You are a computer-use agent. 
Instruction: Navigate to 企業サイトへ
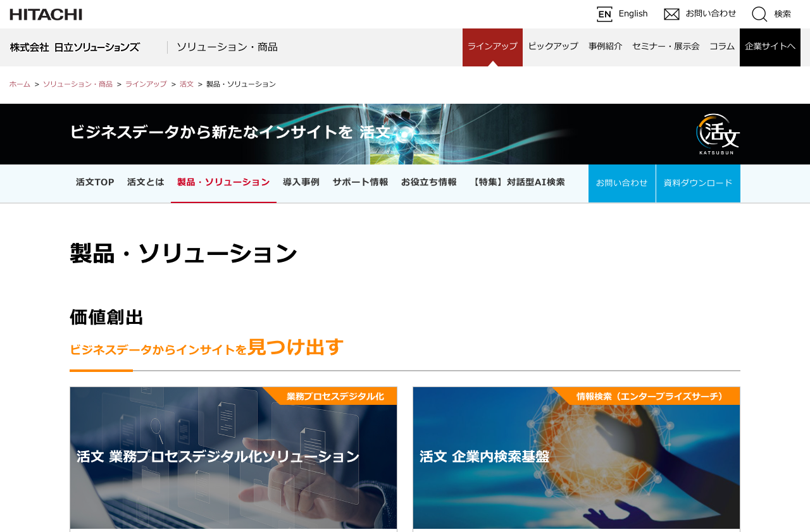pyautogui.click(x=769, y=46)
